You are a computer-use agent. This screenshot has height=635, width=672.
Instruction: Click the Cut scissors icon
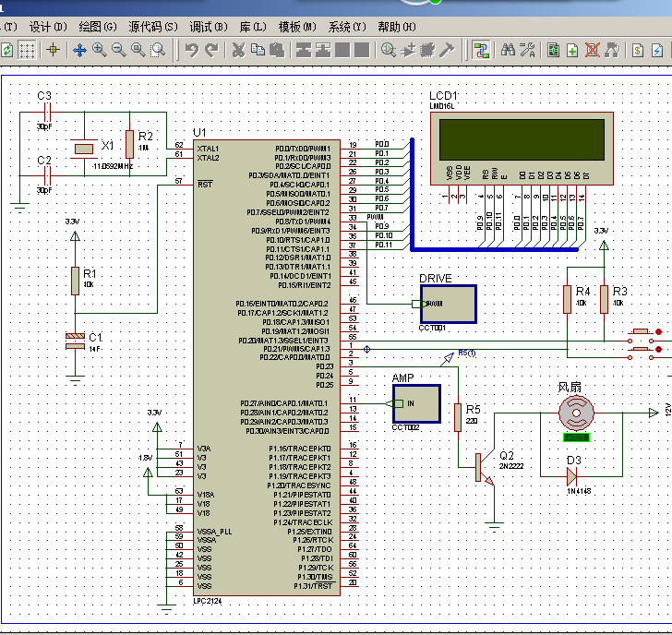(x=238, y=50)
